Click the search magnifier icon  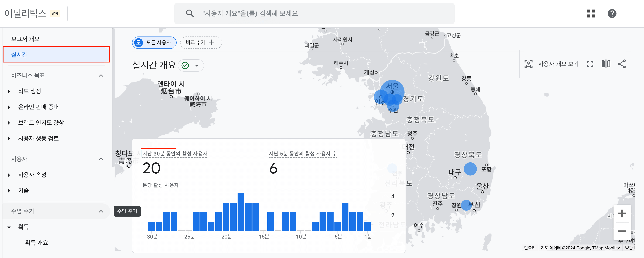pos(190,13)
